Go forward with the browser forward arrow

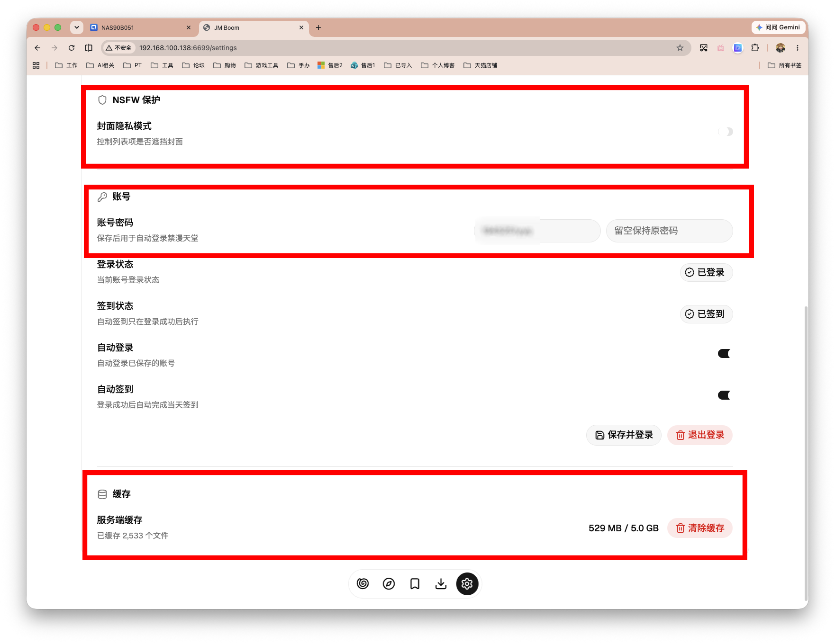54,48
